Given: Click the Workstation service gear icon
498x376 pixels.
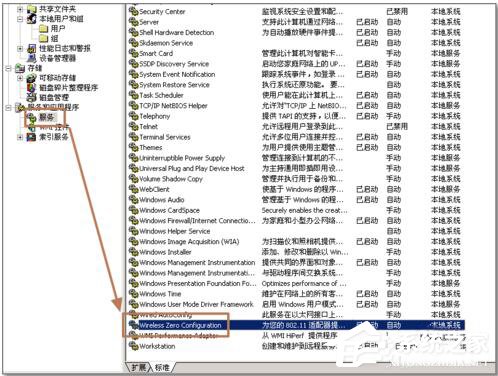Looking at the screenshot, I should (x=133, y=346).
